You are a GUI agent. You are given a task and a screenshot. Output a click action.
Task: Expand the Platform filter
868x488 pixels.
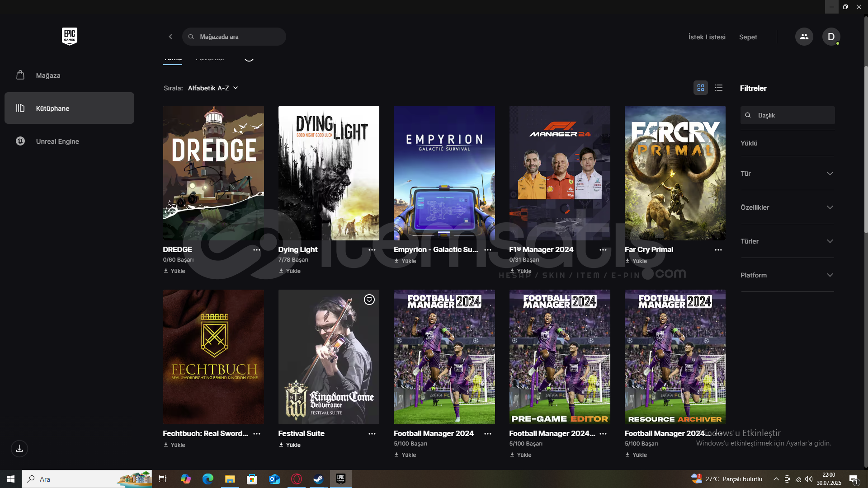(x=787, y=275)
